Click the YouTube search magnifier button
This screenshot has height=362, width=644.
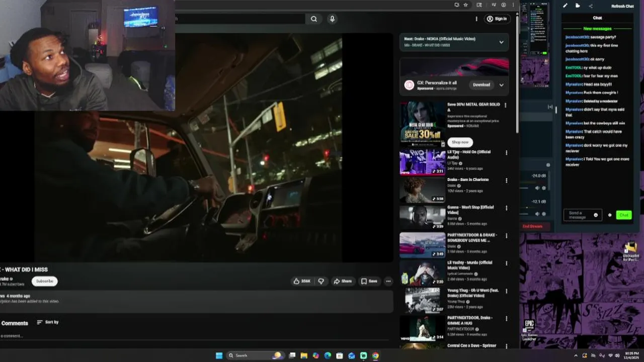(314, 19)
